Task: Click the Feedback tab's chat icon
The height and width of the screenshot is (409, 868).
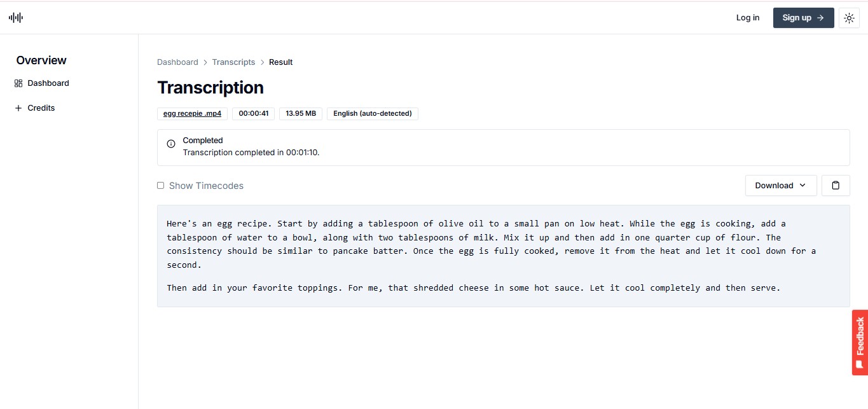Action: (860, 364)
